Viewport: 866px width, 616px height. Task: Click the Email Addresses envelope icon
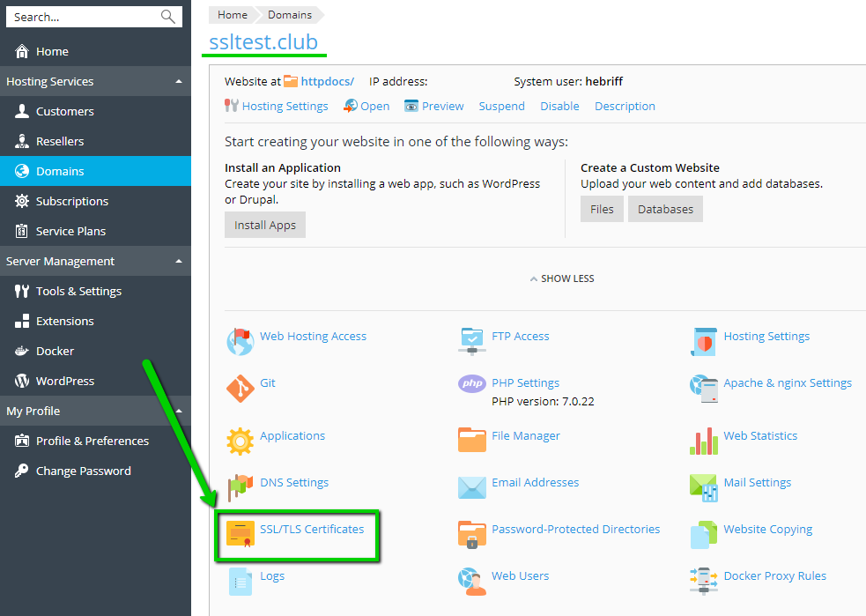point(471,486)
